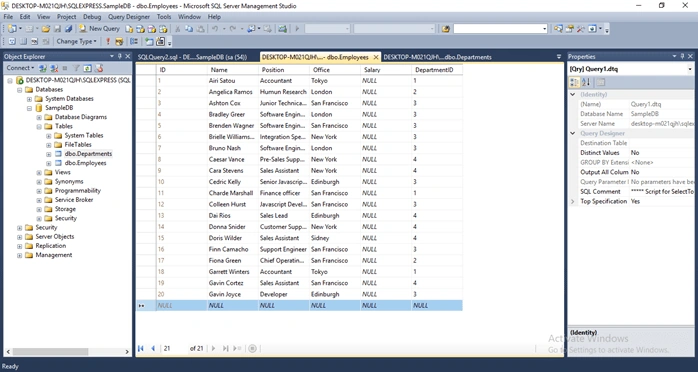
Task: Click the Analysis Services MDX Query icon
Action: [140, 29]
